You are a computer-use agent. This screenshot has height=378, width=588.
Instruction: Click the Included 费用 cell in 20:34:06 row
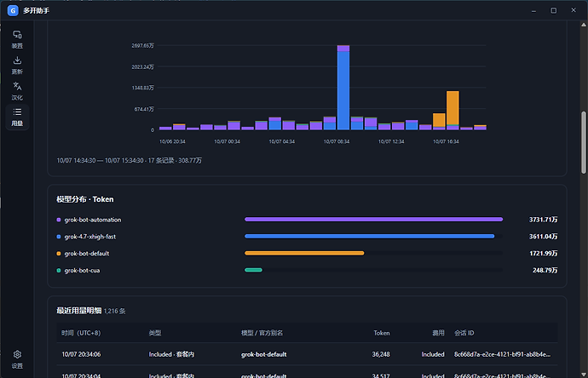(x=433, y=354)
